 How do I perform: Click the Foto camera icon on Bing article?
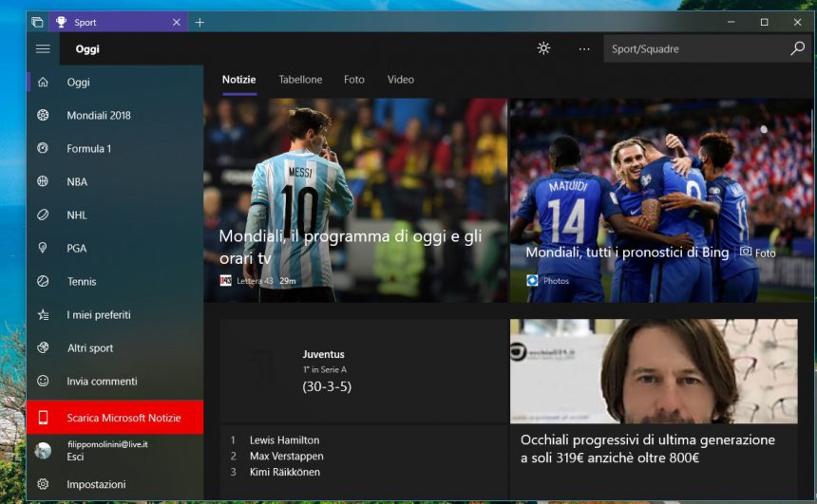[746, 252]
